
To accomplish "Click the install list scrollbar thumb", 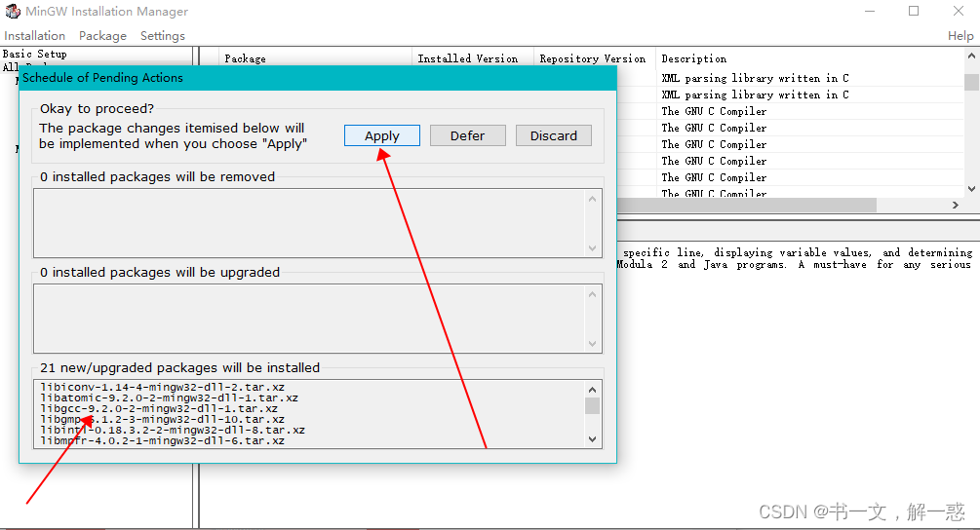I will [x=593, y=405].
